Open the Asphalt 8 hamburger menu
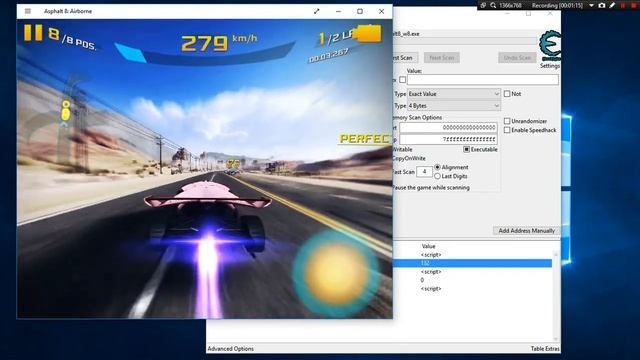 [x=28, y=11]
